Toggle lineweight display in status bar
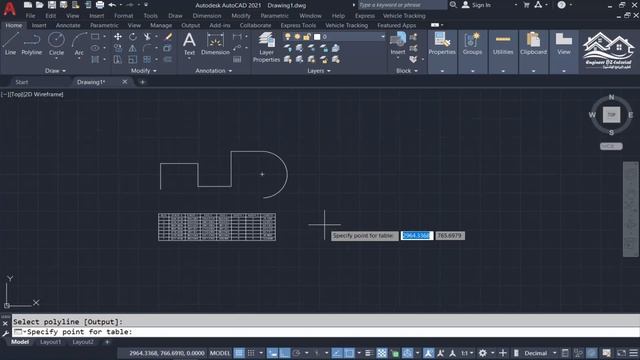 tap(369, 353)
